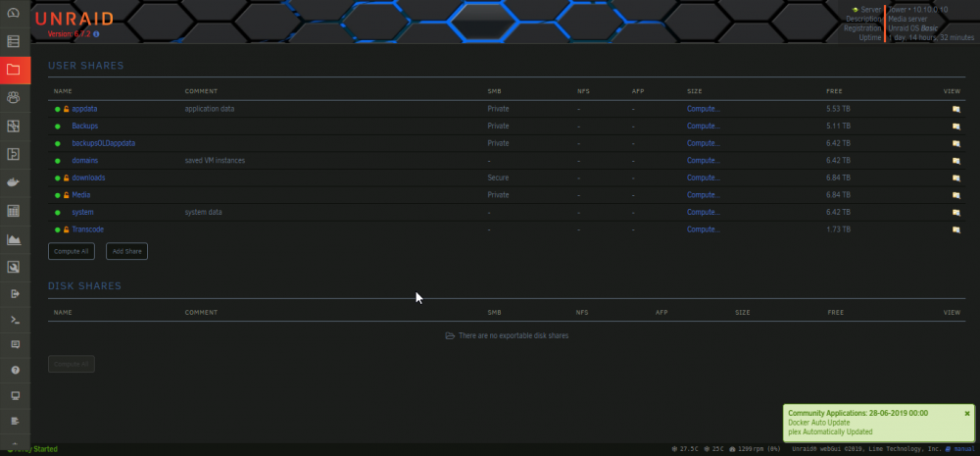Viewport: 980px width, 456px height.
Task: Open the Users group icon in the sidebar
Action: click(x=13, y=98)
